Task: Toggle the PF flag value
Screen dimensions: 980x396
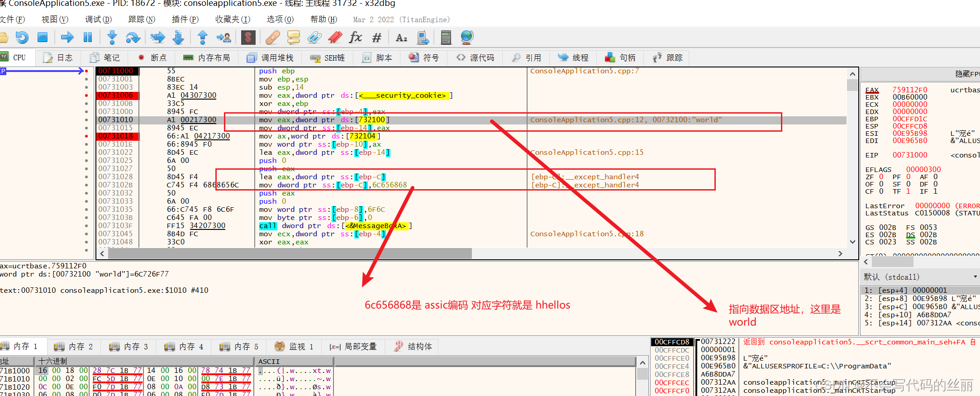Action: tap(908, 177)
